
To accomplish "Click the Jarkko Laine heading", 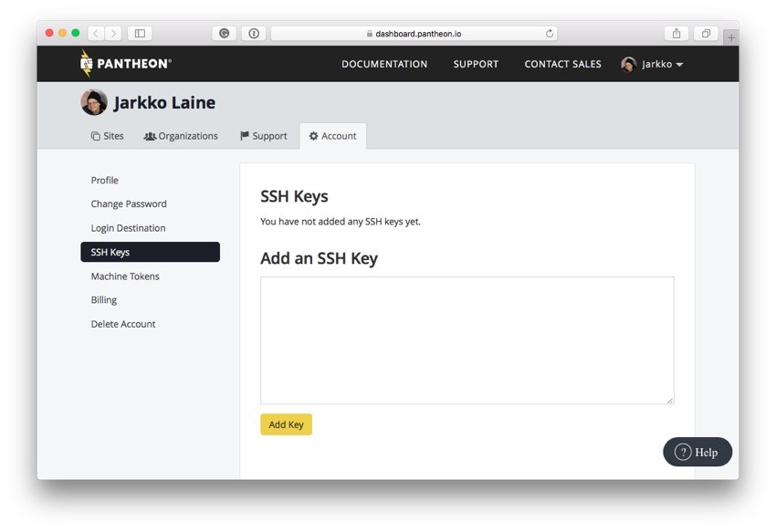I will coord(164,102).
